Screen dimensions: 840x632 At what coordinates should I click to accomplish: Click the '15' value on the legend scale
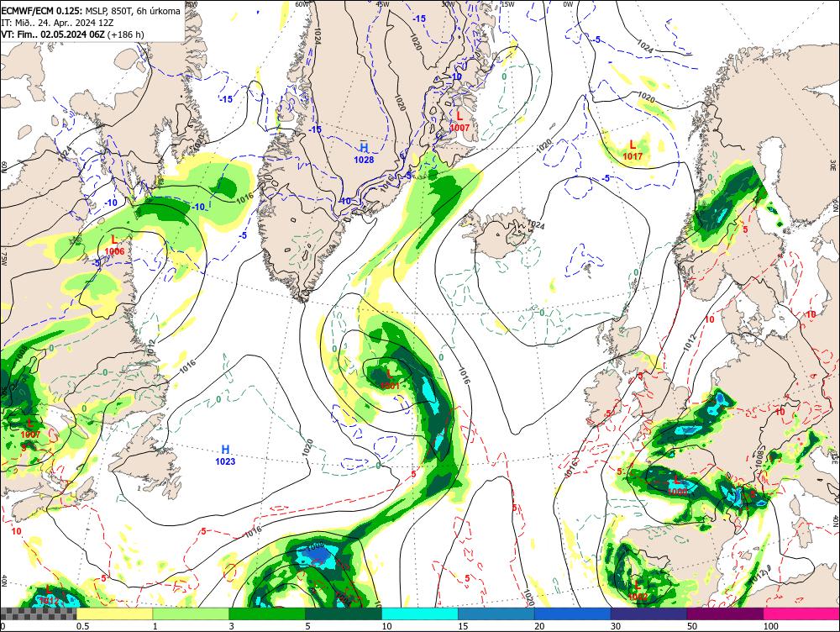coord(463,626)
